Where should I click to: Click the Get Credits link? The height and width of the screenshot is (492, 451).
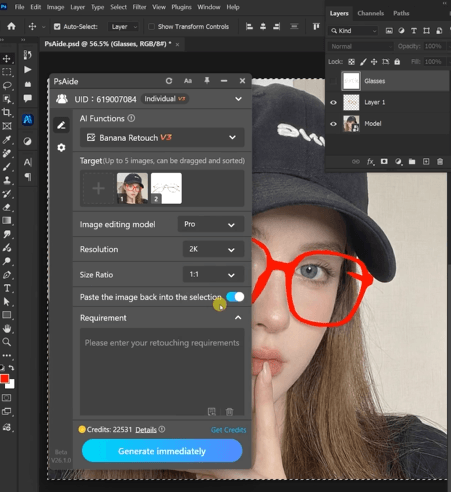pos(228,430)
